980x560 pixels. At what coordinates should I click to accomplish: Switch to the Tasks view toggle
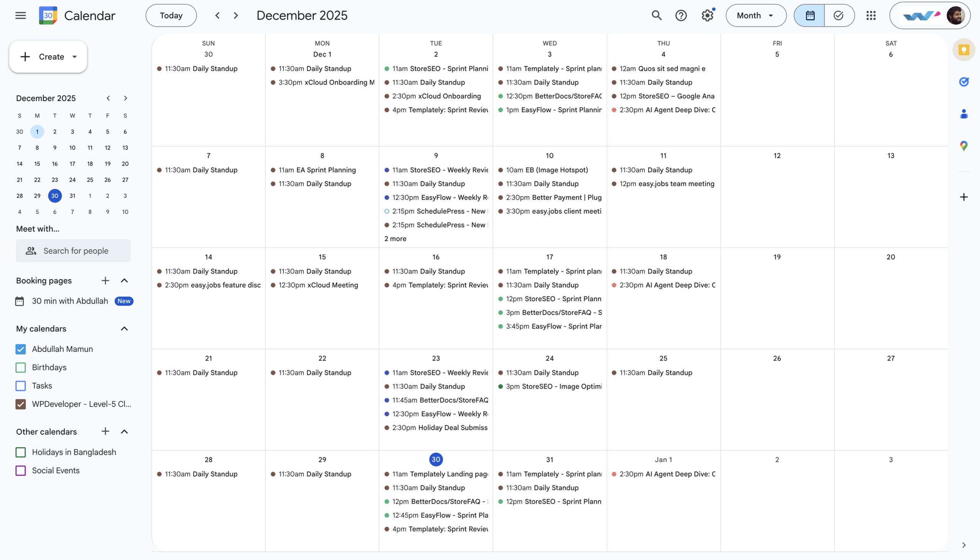pyautogui.click(x=839, y=15)
